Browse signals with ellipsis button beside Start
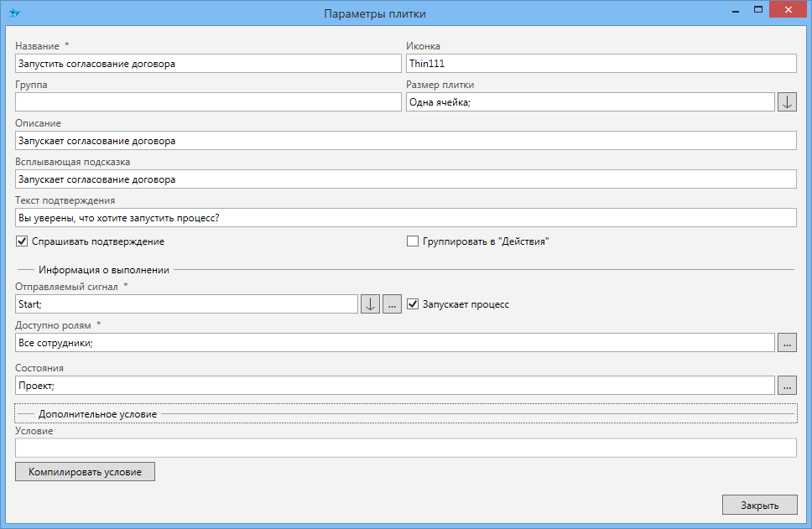The height and width of the screenshot is (529, 812). (392, 304)
